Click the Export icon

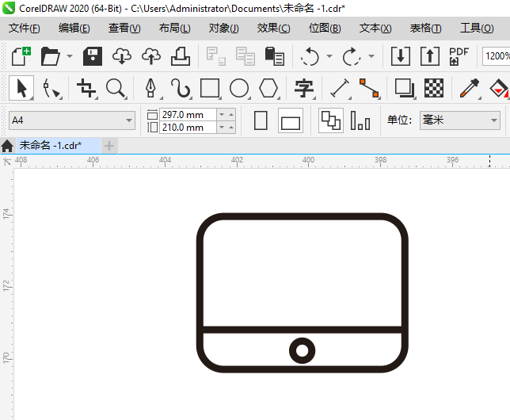click(x=430, y=56)
